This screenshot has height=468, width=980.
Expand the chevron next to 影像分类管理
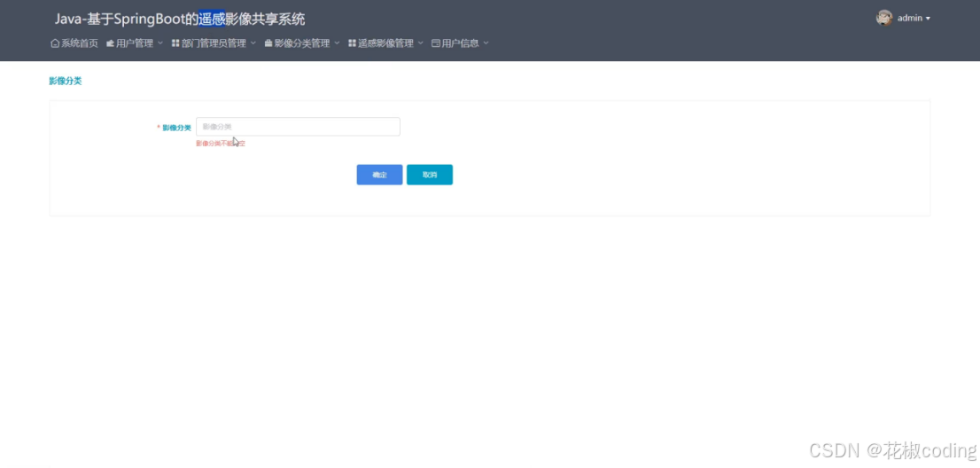(x=337, y=43)
